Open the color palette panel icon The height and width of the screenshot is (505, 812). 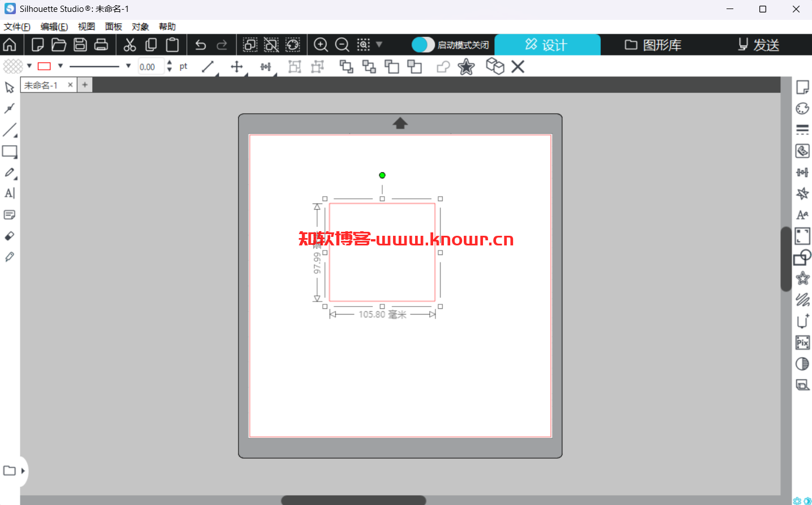tap(802, 108)
